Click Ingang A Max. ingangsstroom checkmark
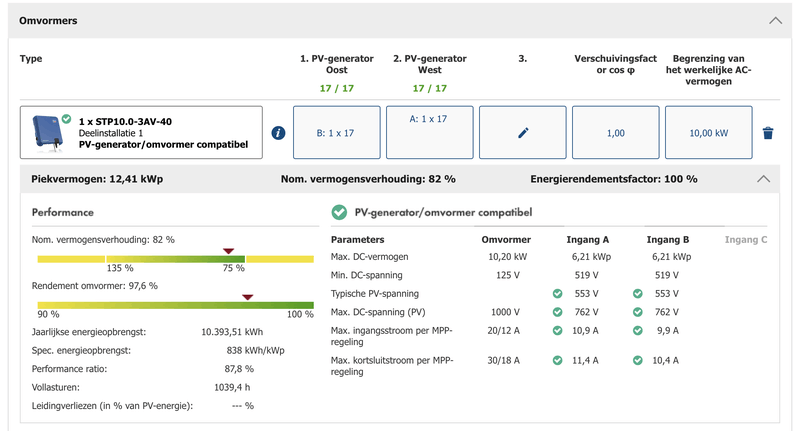 click(557, 331)
